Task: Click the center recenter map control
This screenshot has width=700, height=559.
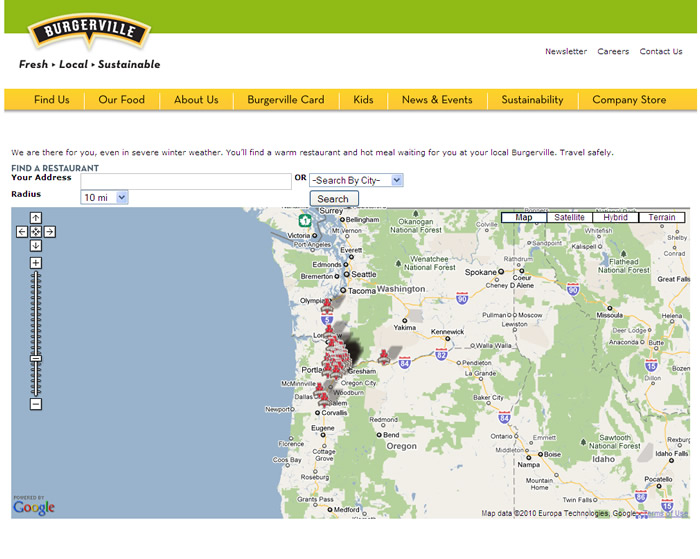Action: pyautogui.click(x=36, y=232)
